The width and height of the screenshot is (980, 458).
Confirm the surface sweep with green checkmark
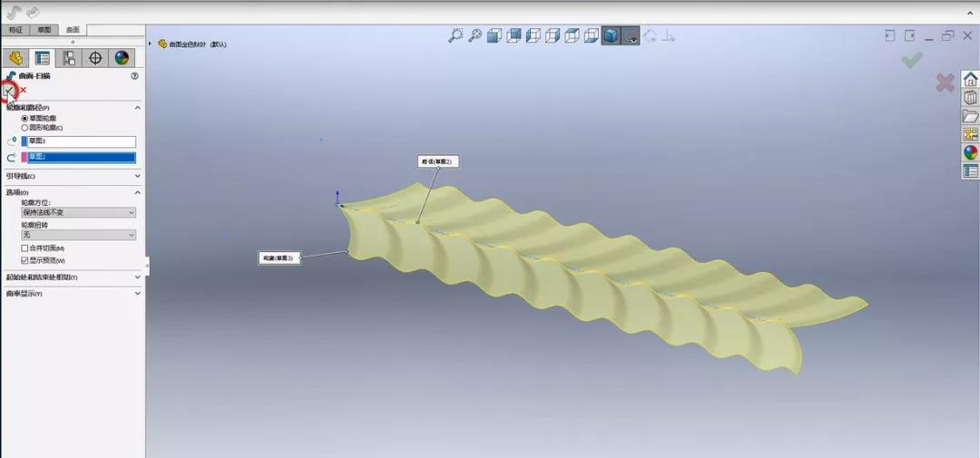9,90
